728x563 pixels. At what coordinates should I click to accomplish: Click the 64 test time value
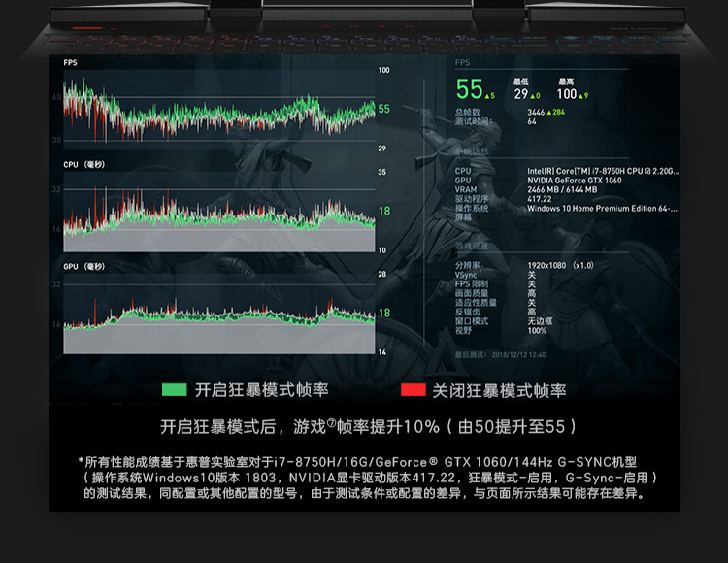(532, 121)
